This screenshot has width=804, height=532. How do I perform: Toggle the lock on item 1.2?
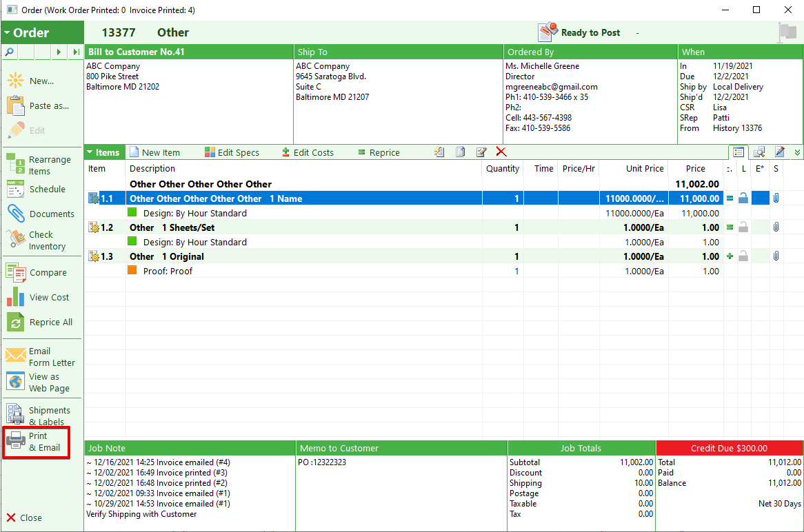743,227
